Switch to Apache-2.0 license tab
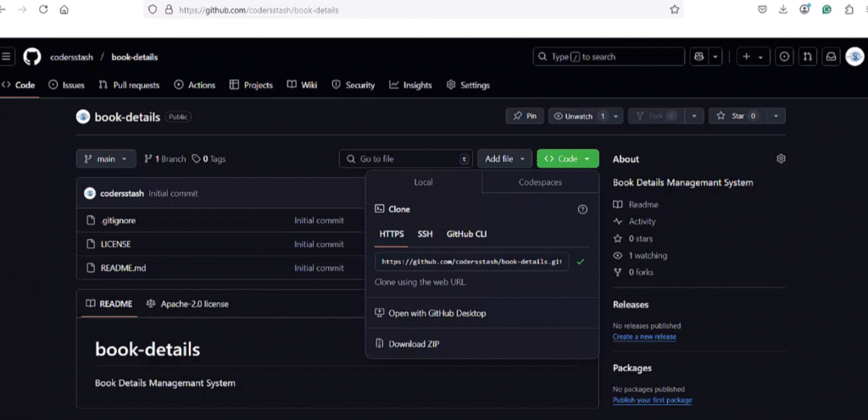 (187, 304)
